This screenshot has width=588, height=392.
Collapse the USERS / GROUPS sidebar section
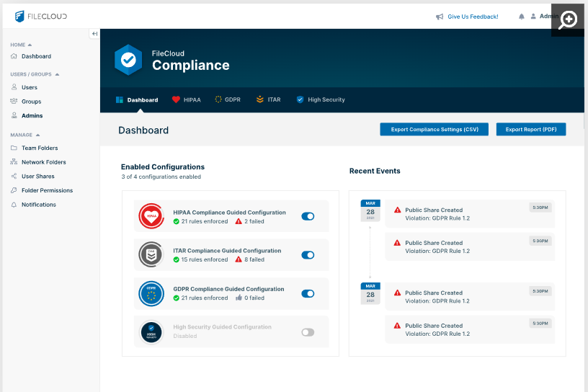click(x=57, y=74)
